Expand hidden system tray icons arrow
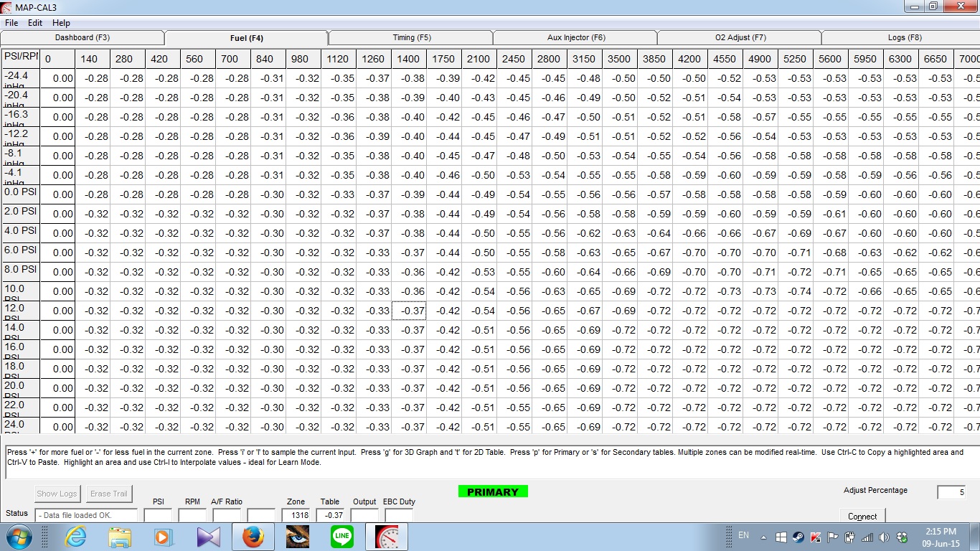Screen dimensions: 980x551 [763, 537]
